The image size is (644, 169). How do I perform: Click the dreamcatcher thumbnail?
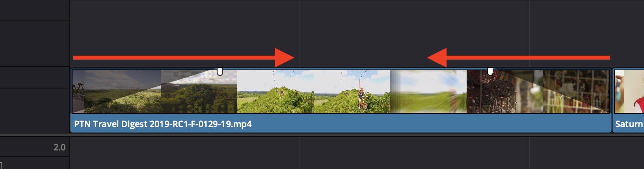tap(505, 92)
